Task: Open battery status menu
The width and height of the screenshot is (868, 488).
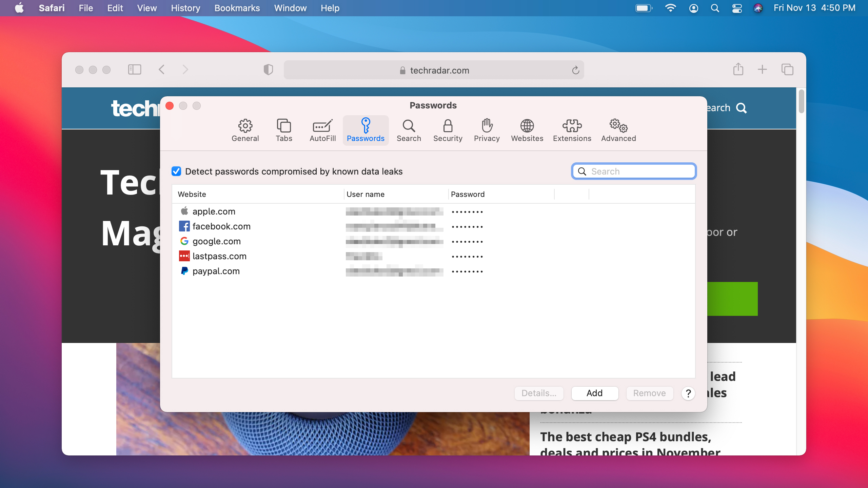Action: (x=644, y=8)
